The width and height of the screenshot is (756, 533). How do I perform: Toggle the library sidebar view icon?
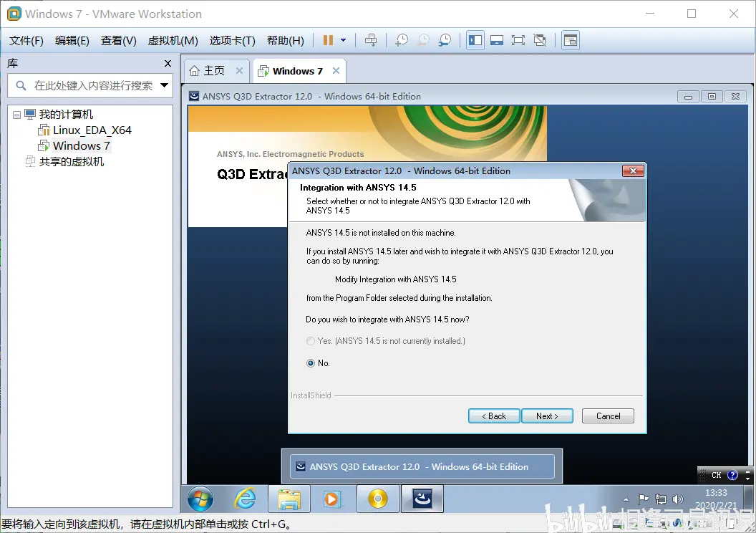pyautogui.click(x=475, y=40)
